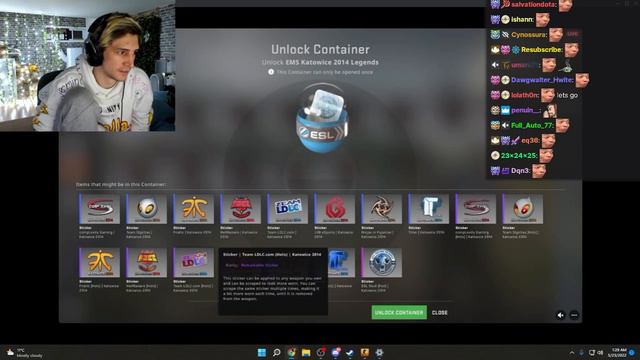Select the Team LDLC.com Holo sticker thumbnail
Image resolution: width=640 pixels, height=360 pixels.
[x=193, y=262]
